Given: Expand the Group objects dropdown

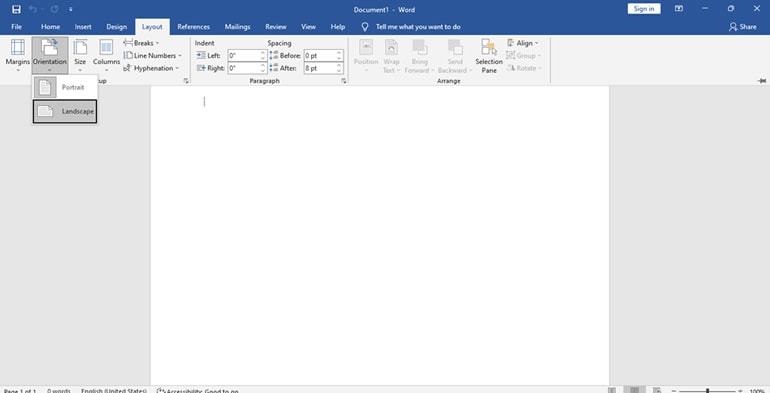Looking at the screenshot, I should (523, 56).
